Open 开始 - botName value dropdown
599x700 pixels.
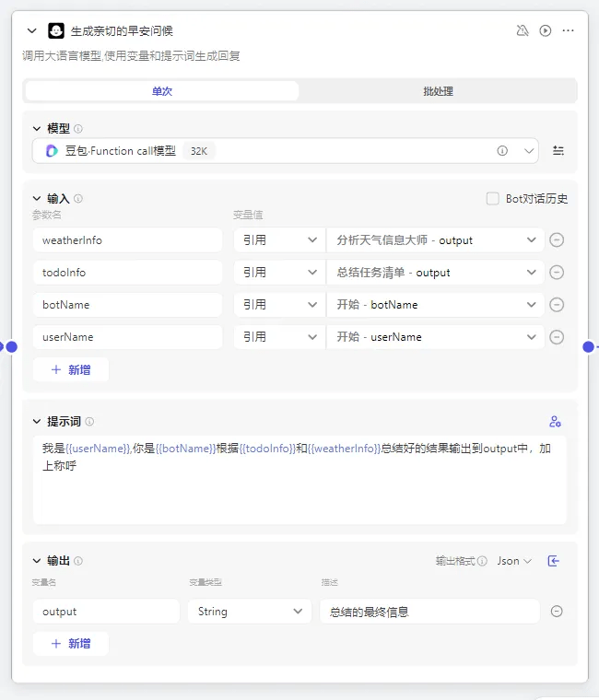(x=436, y=305)
